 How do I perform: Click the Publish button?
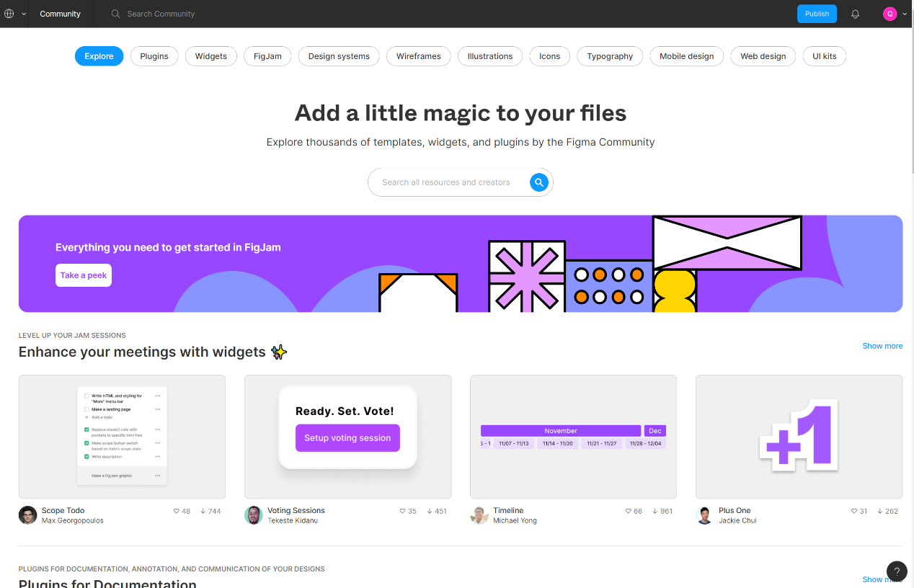[x=817, y=14]
